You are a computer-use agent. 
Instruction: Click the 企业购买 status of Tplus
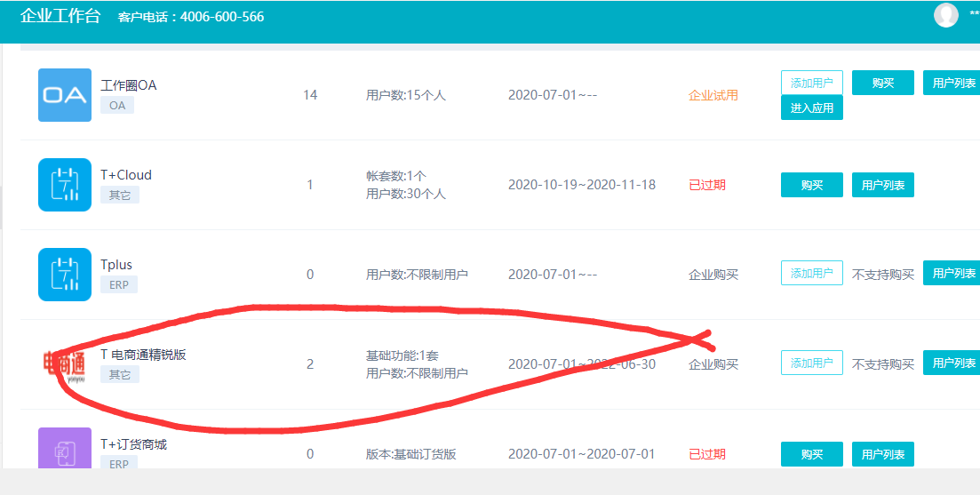click(x=713, y=275)
